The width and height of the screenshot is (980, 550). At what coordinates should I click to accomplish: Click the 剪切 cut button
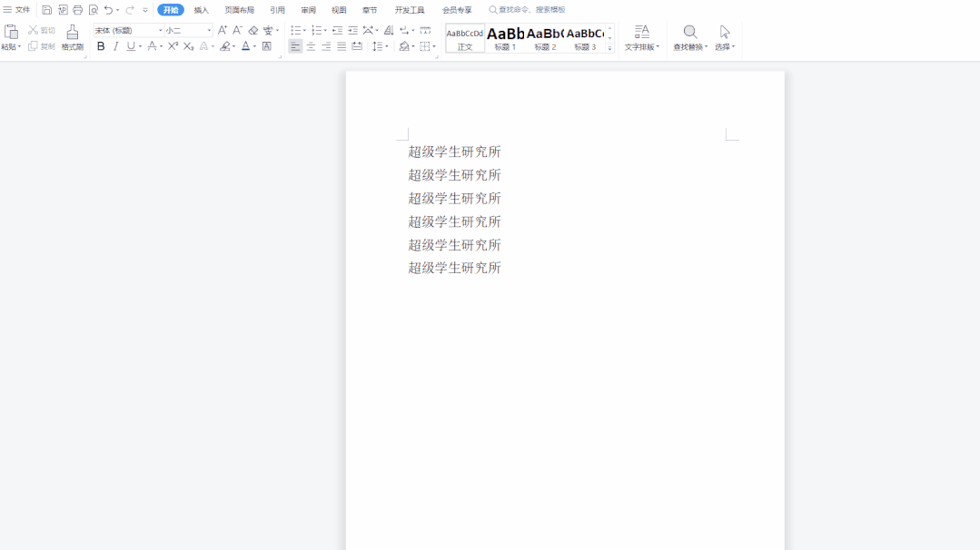(x=42, y=30)
